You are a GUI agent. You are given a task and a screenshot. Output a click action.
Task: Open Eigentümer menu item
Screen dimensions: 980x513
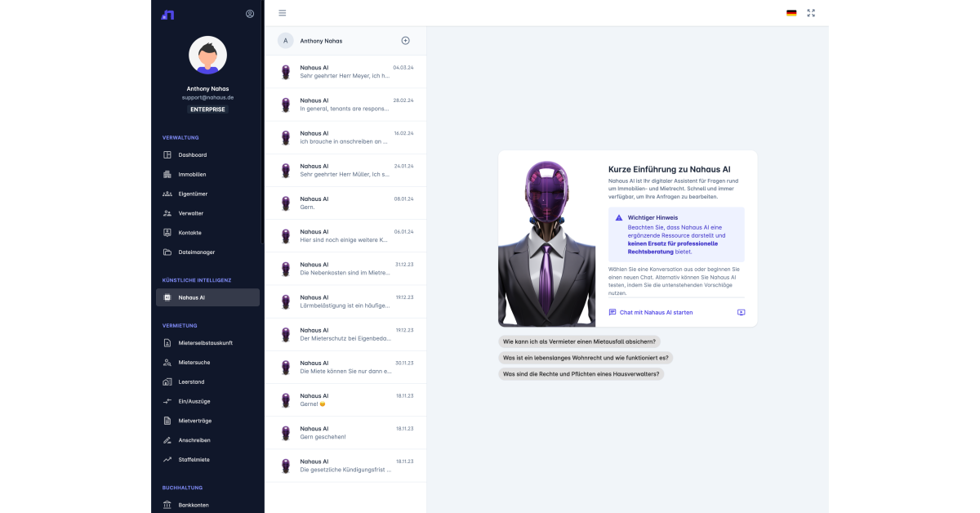coord(207,194)
